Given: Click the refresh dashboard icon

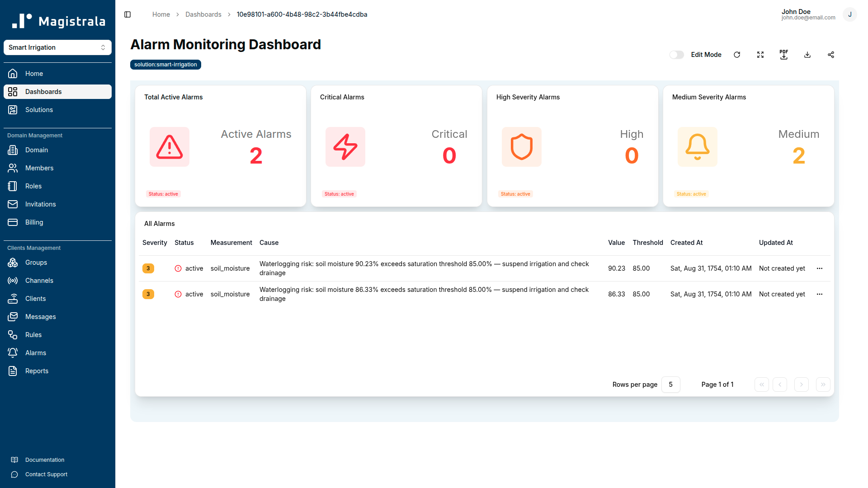Looking at the screenshot, I should click(x=737, y=55).
